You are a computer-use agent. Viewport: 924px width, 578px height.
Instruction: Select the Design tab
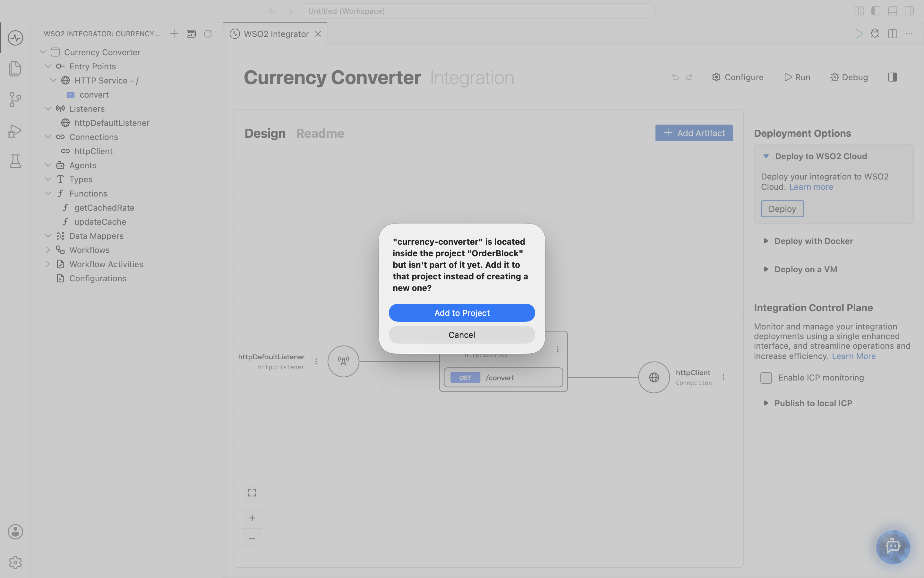point(265,133)
